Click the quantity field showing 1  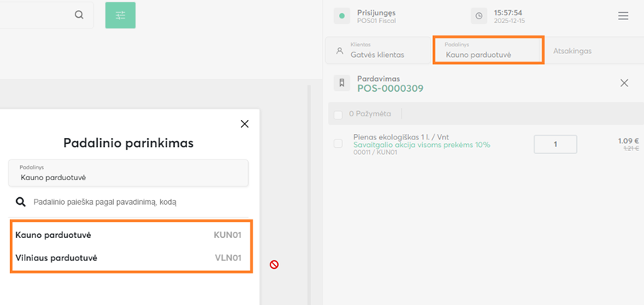[x=555, y=144]
